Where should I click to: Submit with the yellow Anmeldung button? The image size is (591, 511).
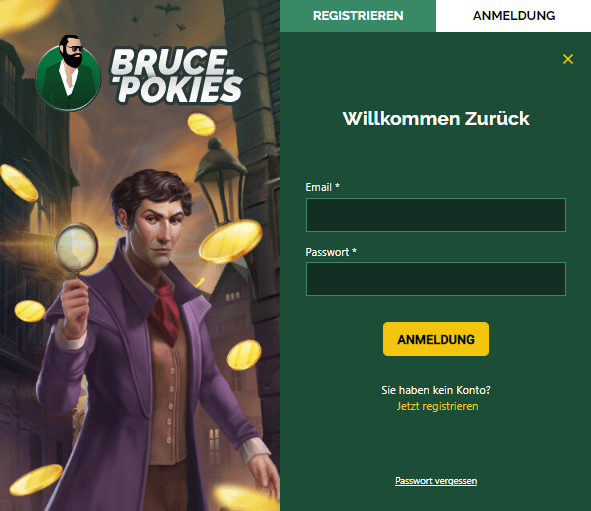point(436,339)
